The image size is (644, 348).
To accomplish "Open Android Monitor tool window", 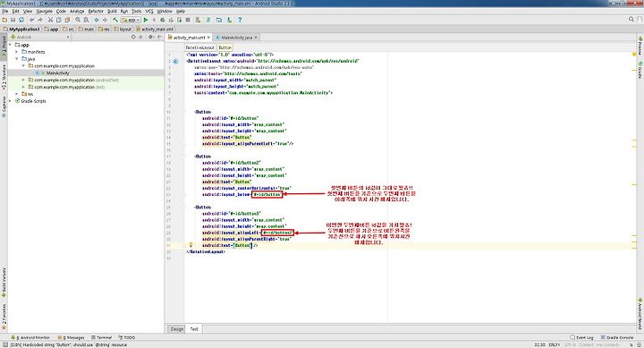I will 30,337.
